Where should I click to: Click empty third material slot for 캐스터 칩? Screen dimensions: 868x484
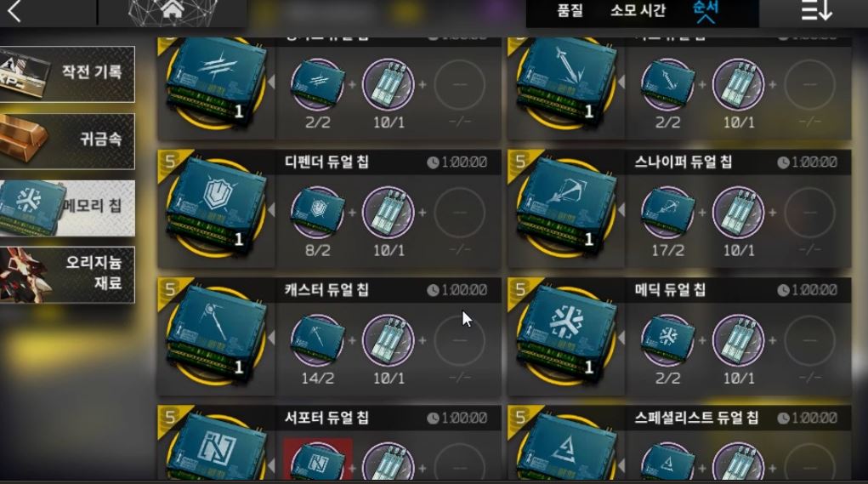[x=459, y=340]
